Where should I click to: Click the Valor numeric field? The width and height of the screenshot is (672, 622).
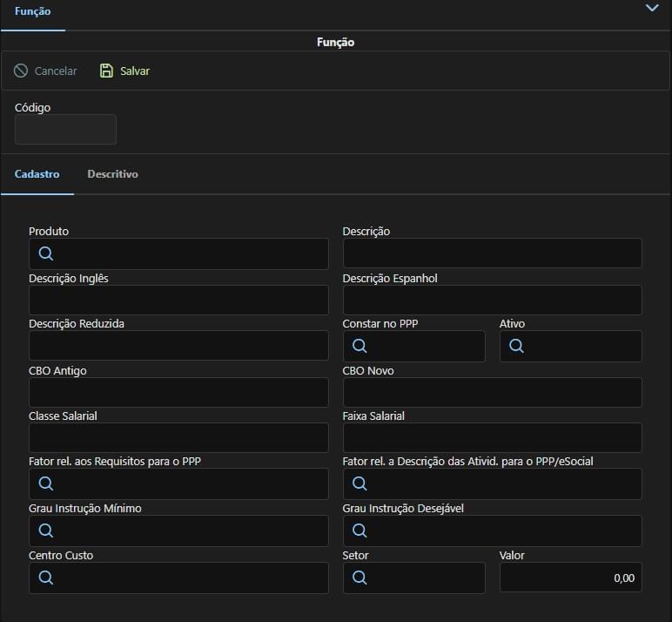570,578
